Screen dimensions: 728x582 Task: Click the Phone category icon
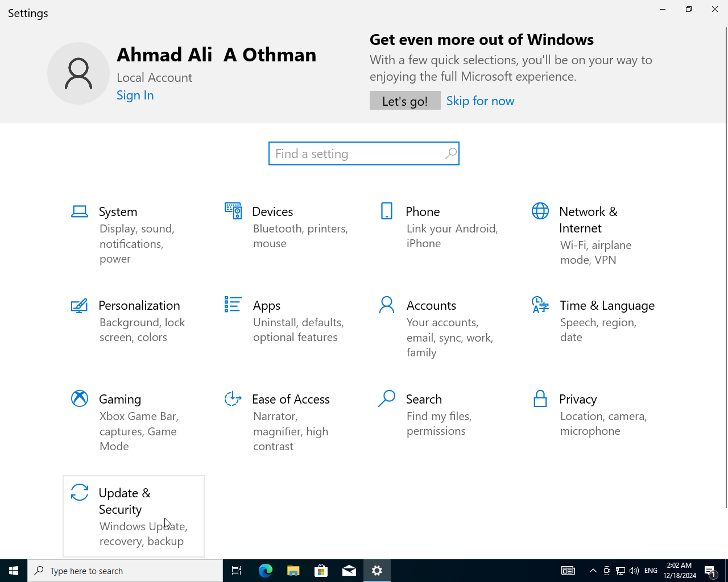tap(387, 211)
